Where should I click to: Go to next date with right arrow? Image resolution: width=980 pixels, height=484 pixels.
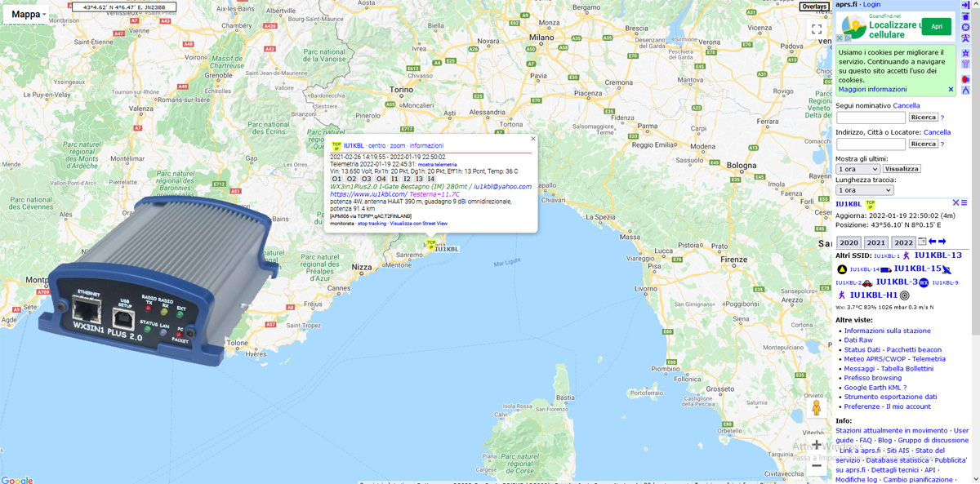pyautogui.click(x=942, y=242)
